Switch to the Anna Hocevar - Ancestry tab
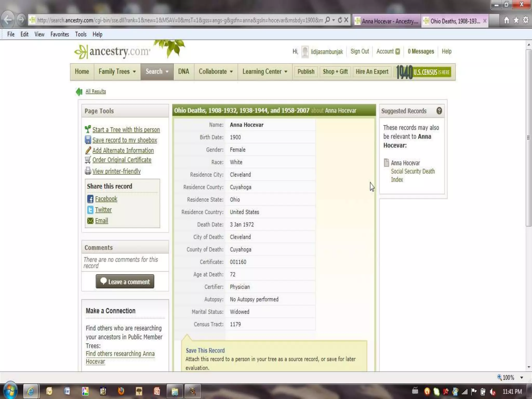Viewport: 532px width, 399px height. pyautogui.click(x=387, y=21)
